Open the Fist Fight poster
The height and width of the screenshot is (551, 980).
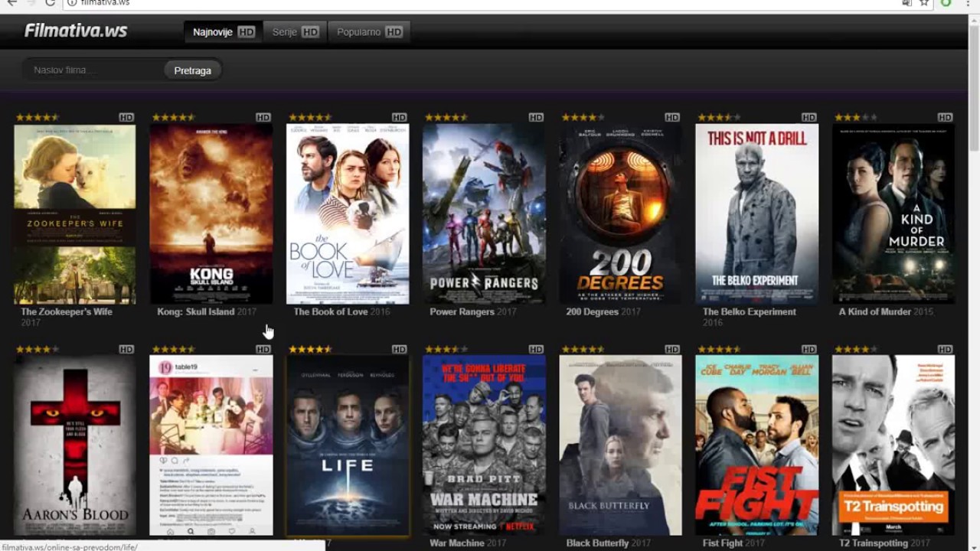click(756, 445)
